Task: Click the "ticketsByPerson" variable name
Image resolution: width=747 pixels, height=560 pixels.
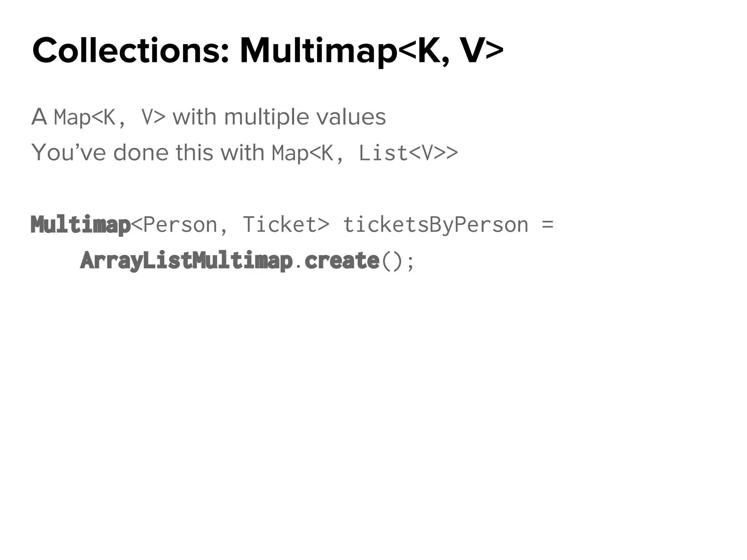Action: coord(436,225)
